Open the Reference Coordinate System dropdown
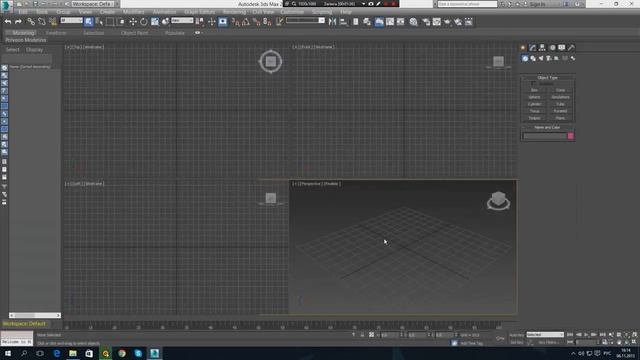Image resolution: width=640 pixels, height=360 pixels. click(x=182, y=20)
